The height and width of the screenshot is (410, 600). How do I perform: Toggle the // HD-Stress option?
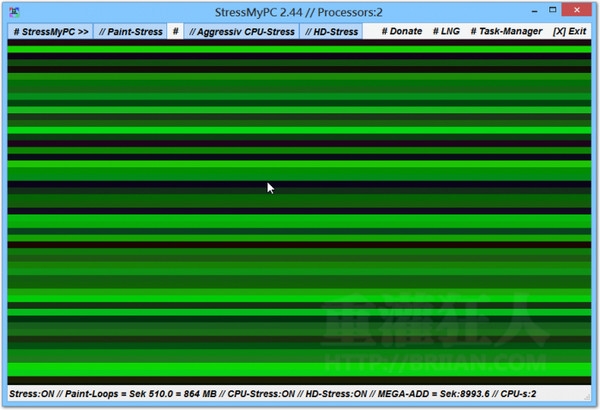(331, 32)
